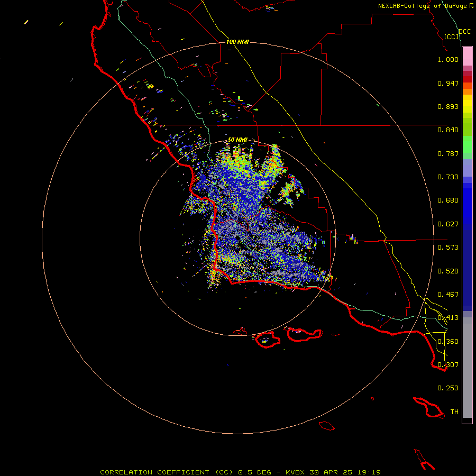Click the radar site at the rings' center

pos(237,237)
